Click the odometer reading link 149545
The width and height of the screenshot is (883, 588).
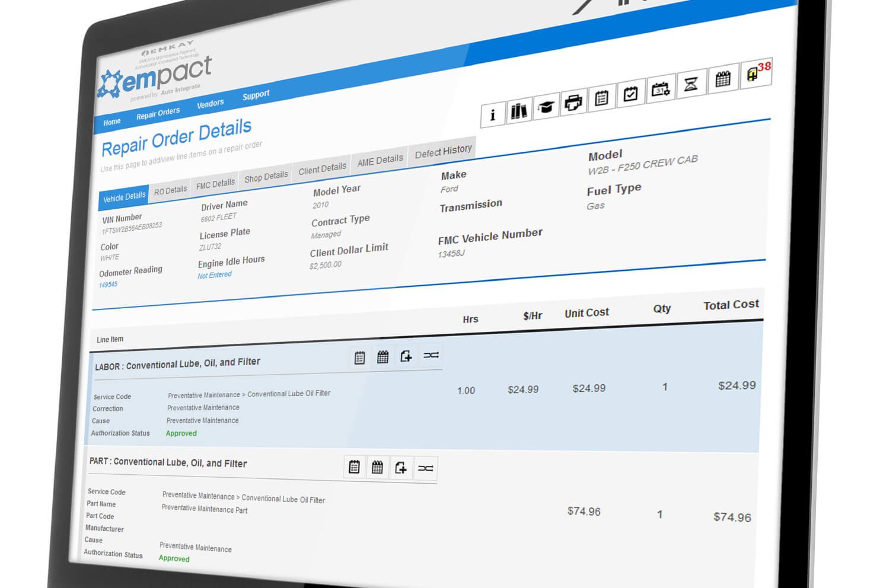tap(108, 285)
